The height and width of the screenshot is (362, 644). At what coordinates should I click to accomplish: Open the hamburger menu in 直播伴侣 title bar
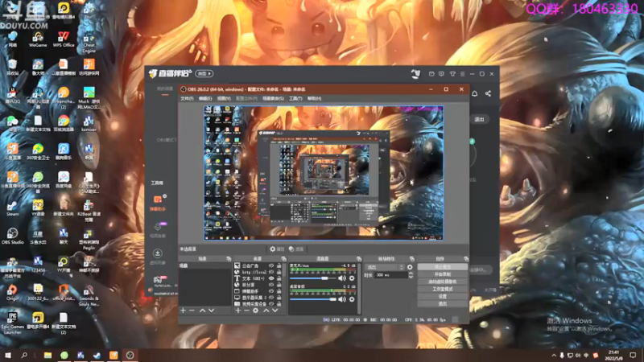coord(462,74)
